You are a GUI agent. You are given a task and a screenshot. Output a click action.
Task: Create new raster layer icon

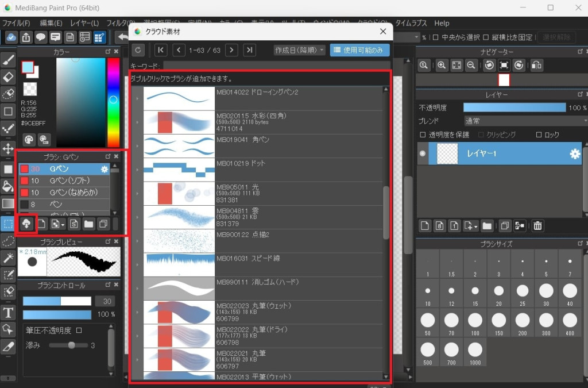click(x=424, y=226)
